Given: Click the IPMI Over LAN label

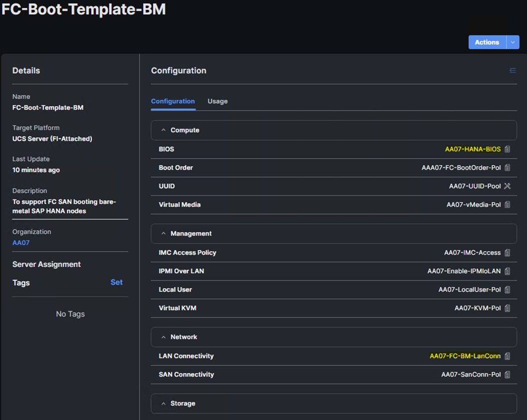Looking at the screenshot, I should tap(181, 271).
